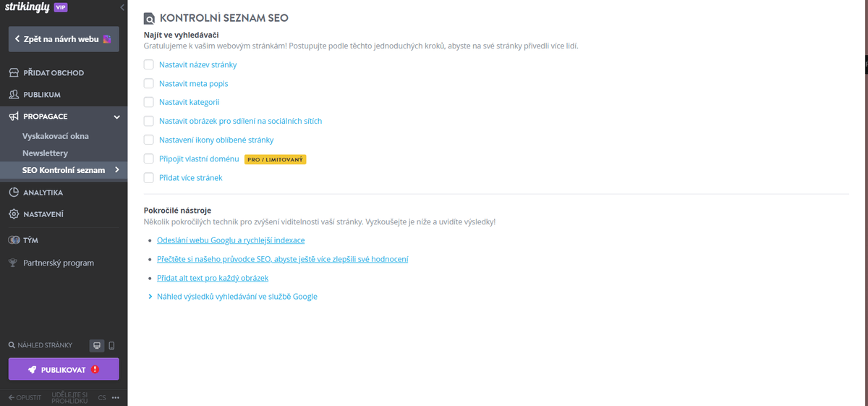Open the CS language selector

102,398
